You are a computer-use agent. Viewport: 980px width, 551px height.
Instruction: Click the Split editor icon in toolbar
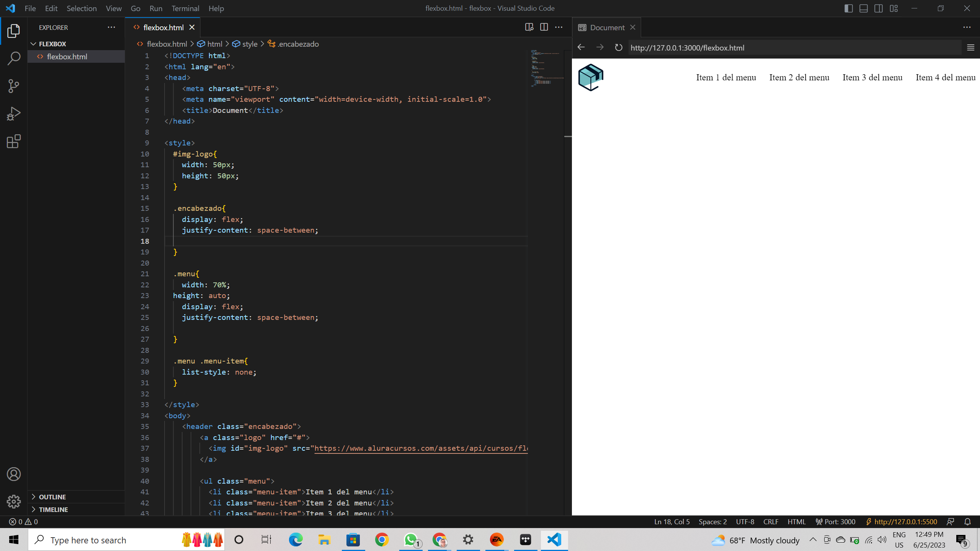pos(544,27)
